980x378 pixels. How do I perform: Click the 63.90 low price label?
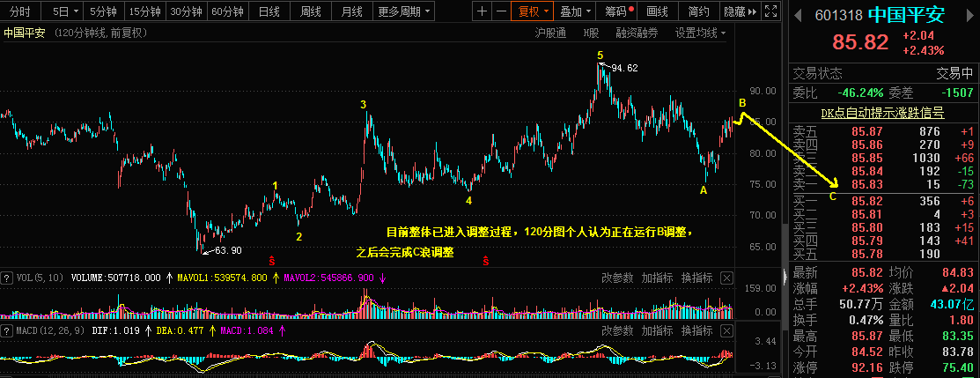tap(228, 250)
